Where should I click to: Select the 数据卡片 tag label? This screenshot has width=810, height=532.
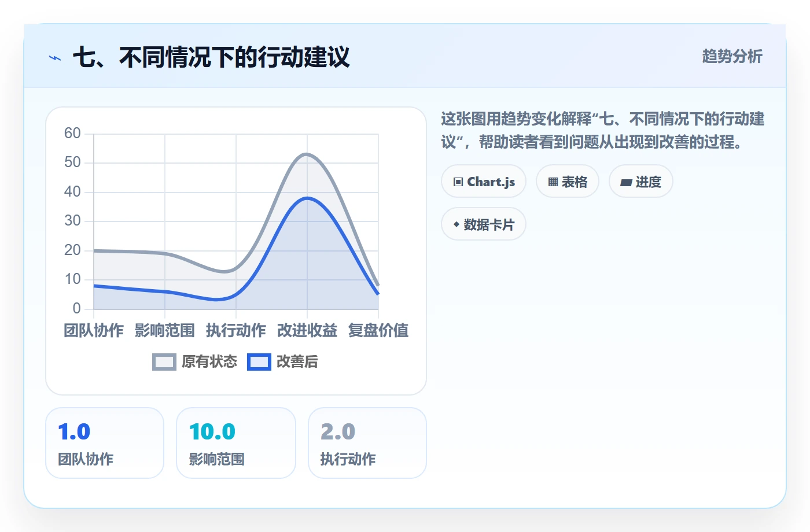click(x=489, y=225)
